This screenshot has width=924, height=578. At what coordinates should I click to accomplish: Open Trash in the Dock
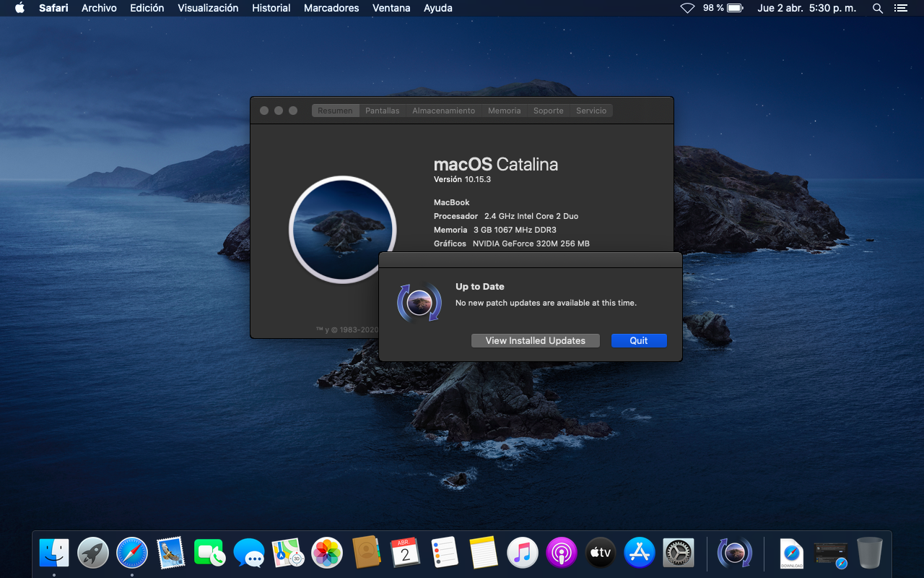(870, 553)
